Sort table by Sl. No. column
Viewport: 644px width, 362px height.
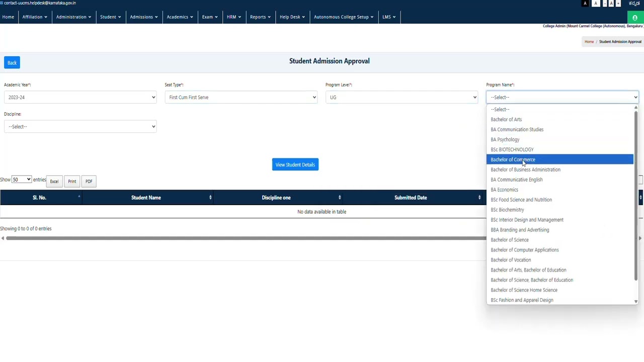pos(41,198)
